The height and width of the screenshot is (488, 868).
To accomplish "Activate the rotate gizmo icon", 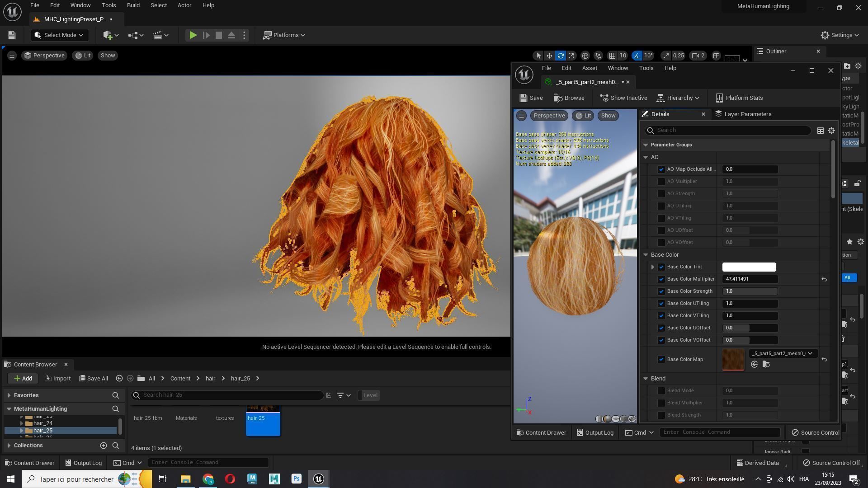I will click(561, 56).
